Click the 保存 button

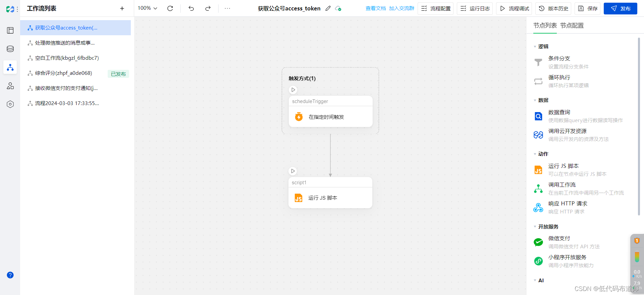pos(588,8)
